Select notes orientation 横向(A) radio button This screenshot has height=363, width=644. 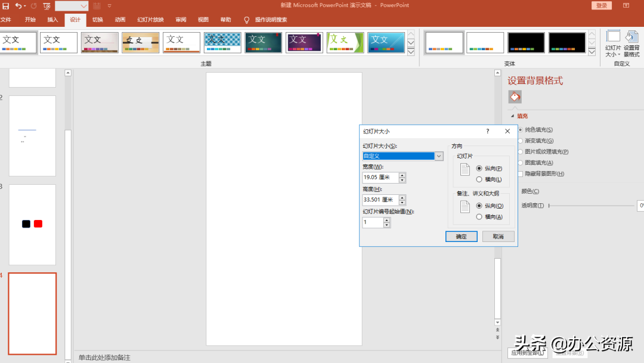pos(479,217)
